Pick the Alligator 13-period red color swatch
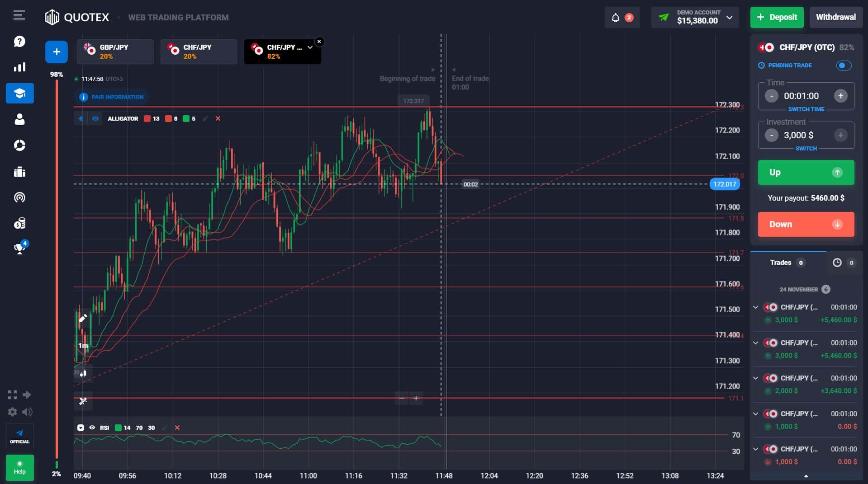The image size is (868, 484). [147, 119]
